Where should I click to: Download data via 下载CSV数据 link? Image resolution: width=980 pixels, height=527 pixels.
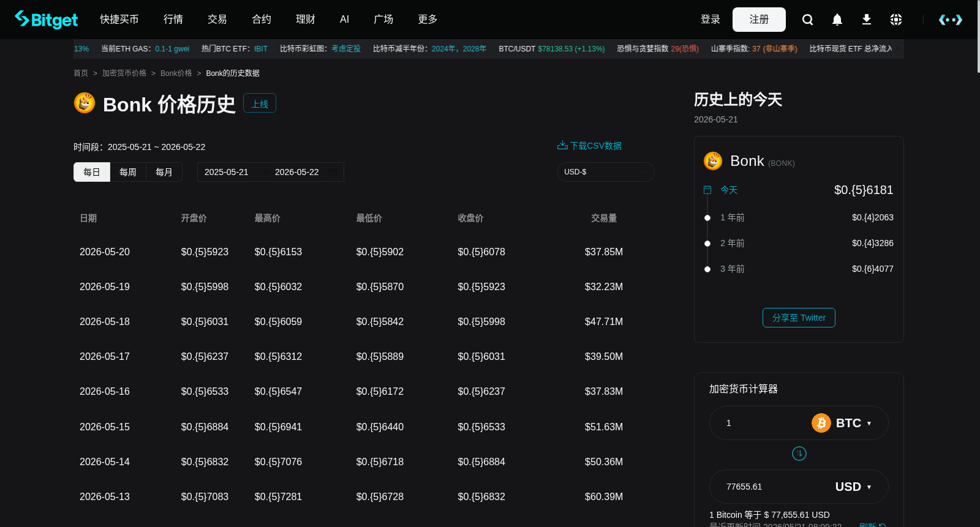(589, 146)
